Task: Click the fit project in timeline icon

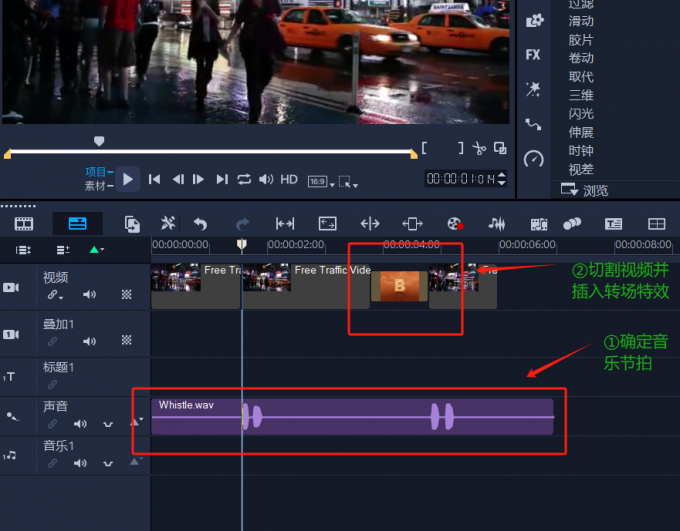Action: 285,223
